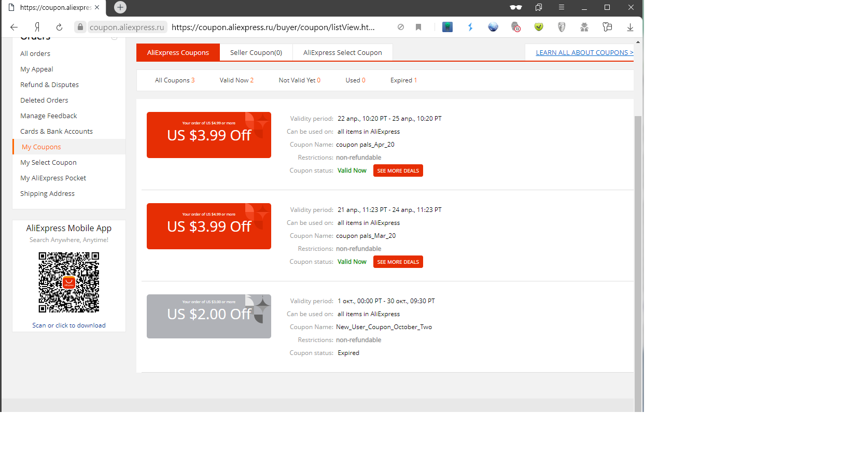Bookmark this page with the bookmark icon
The image size is (868, 469).
tap(418, 27)
